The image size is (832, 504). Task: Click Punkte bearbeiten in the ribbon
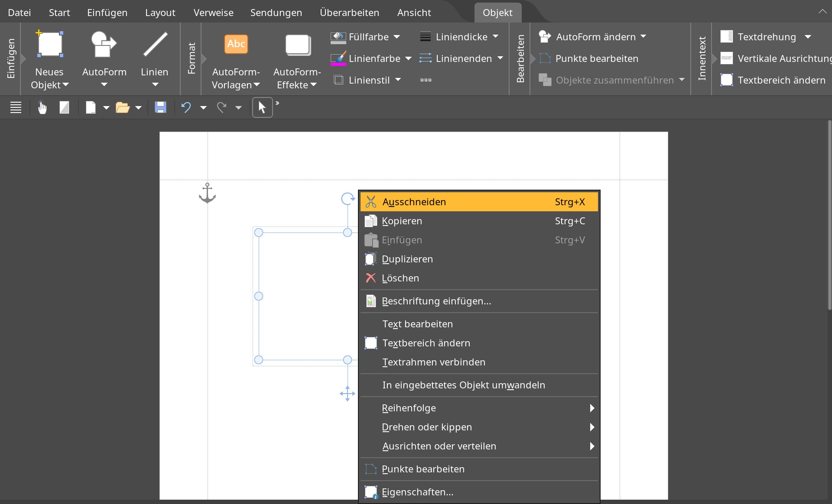pyautogui.click(x=588, y=58)
